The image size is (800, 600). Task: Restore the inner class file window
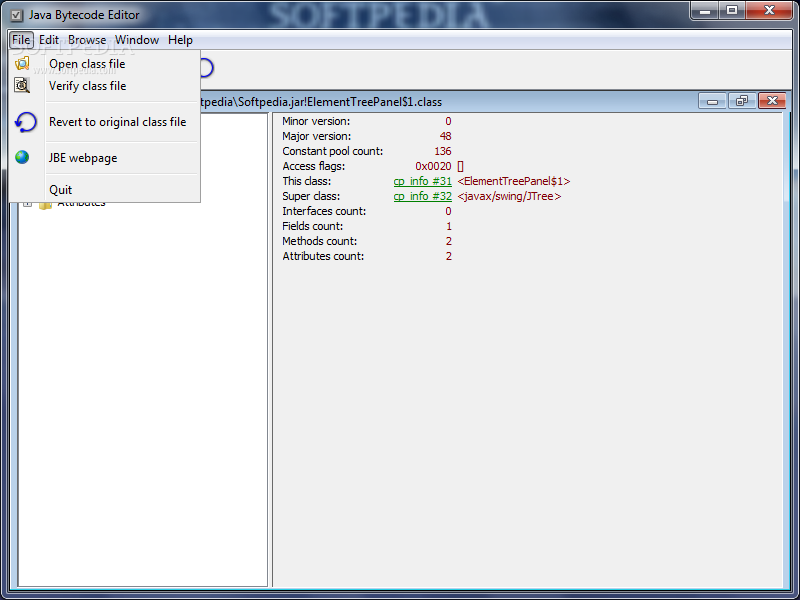pyautogui.click(x=742, y=101)
